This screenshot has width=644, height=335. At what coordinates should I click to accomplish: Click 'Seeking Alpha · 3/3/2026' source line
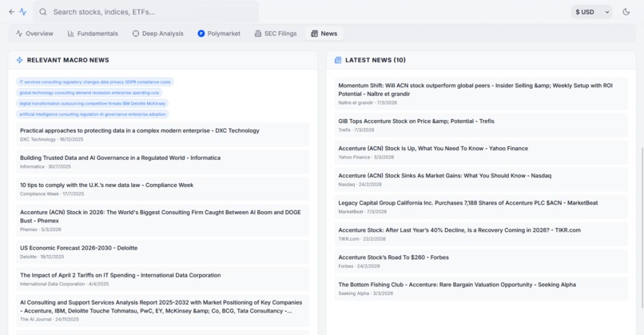tap(366, 293)
